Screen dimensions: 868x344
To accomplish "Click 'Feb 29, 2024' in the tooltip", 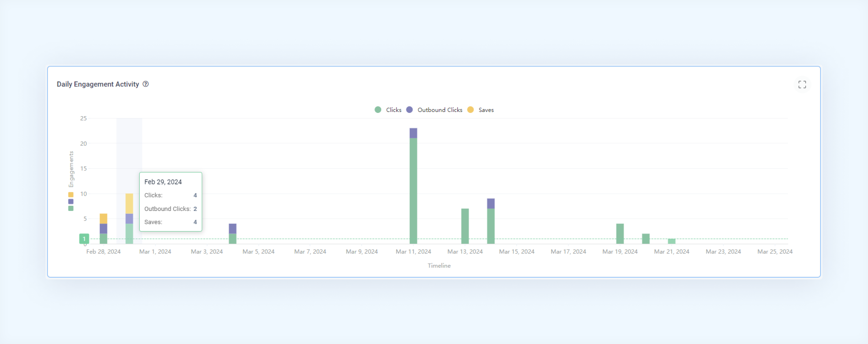I will pos(163,182).
